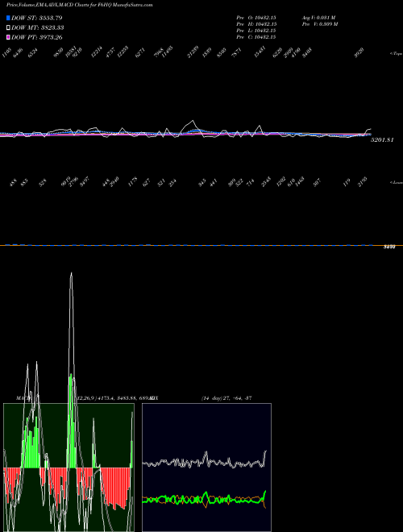Click the MACD histogram chart panel

click(69, 468)
